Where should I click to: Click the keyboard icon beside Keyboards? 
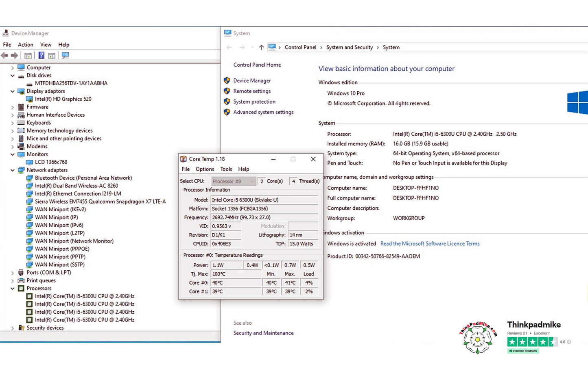[x=21, y=123]
